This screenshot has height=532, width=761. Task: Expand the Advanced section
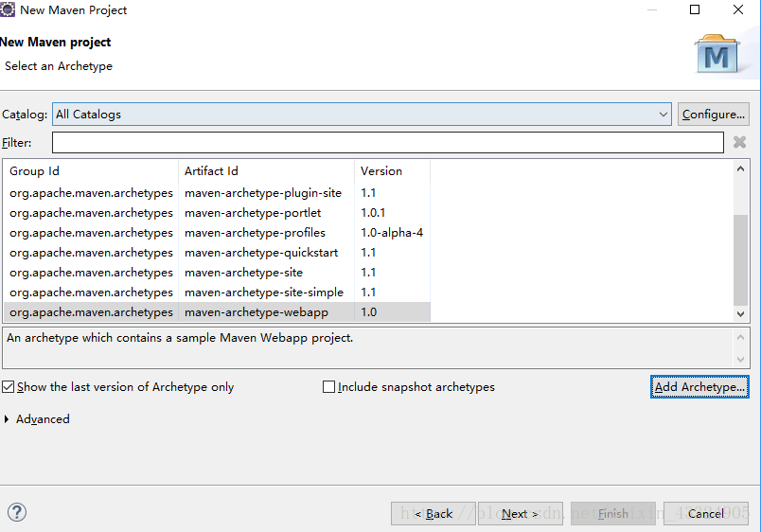click(7, 419)
